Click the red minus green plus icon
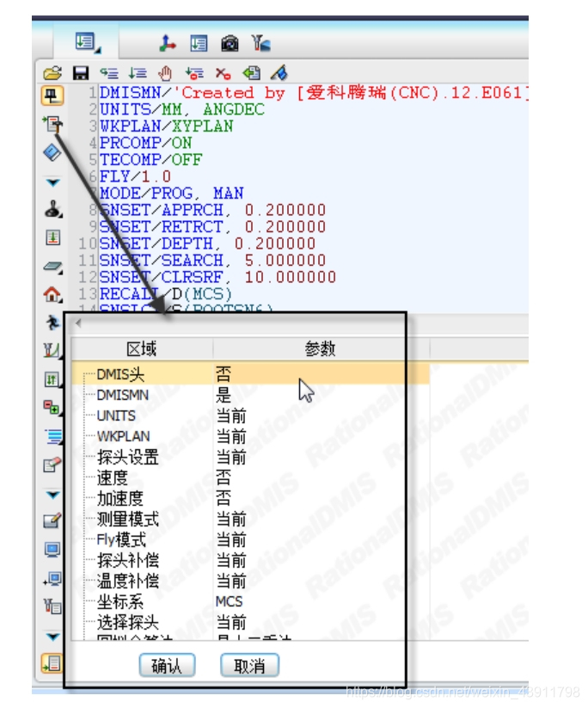The height and width of the screenshot is (708, 588). [x=52, y=407]
